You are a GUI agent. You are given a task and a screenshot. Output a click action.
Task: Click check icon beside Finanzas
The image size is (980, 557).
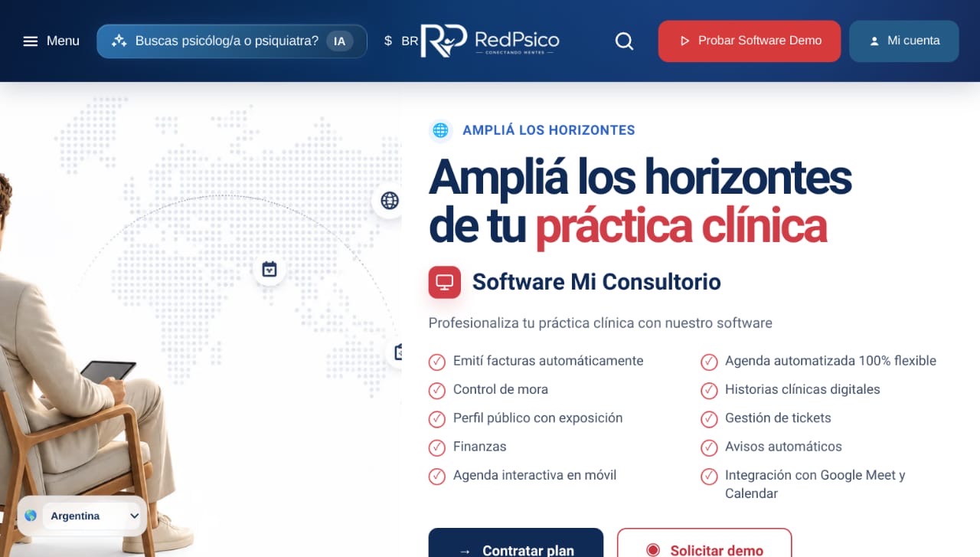click(437, 447)
